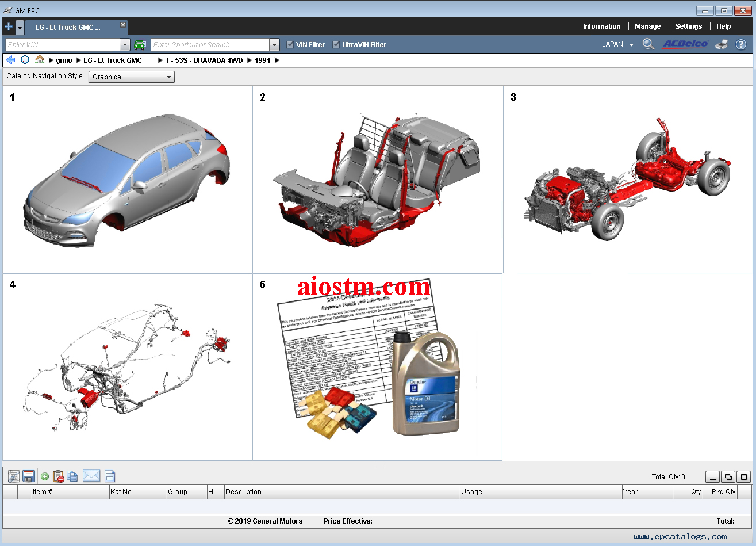Maximize the parts list panel
This screenshot has height=546, width=756.
(744, 476)
